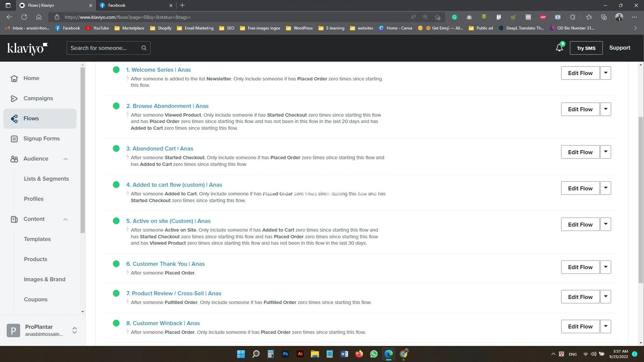Open the Flows menu item
Image resolution: width=644 pixels, height=362 pixels.
pyautogui.click(x=31, y=119)
